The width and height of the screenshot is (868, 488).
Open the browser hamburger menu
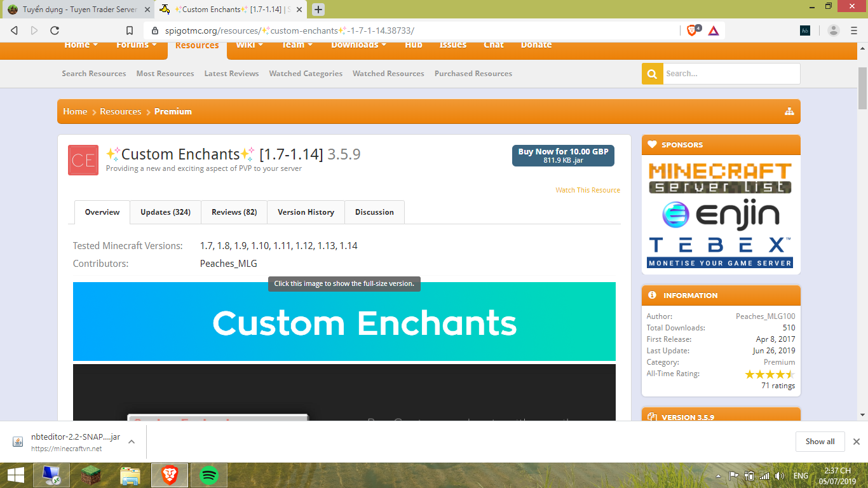(854, 30)
